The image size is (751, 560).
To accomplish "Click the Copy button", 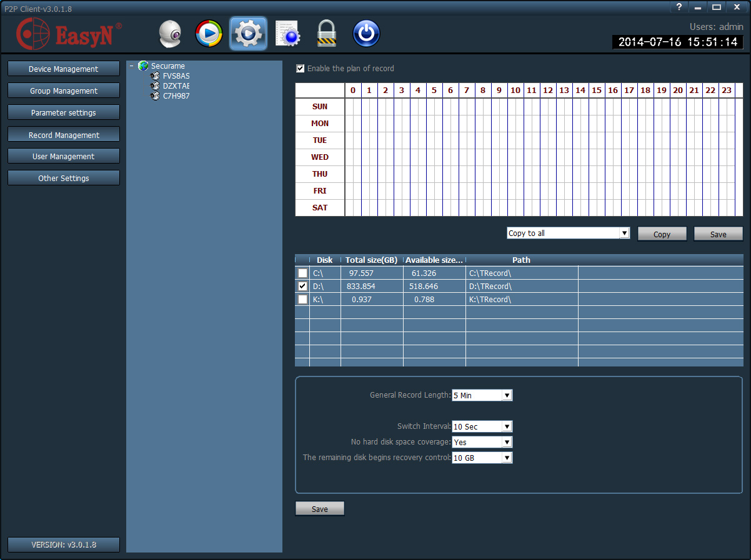I will 662,234.
